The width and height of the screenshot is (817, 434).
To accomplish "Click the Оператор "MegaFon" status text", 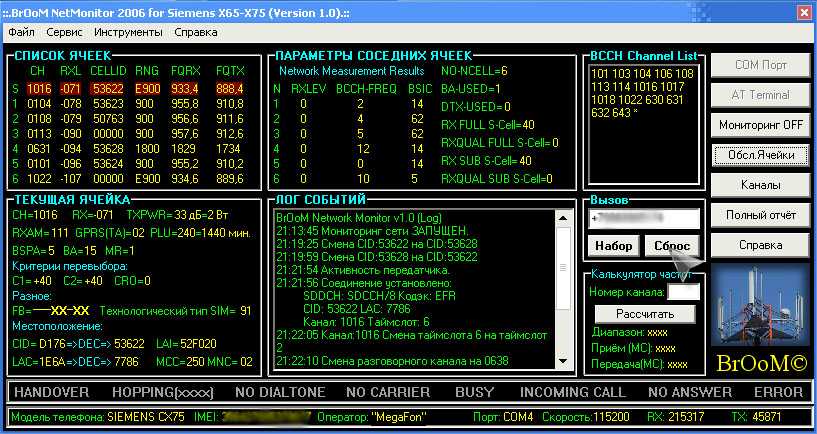I will click(x=372, y=417).
